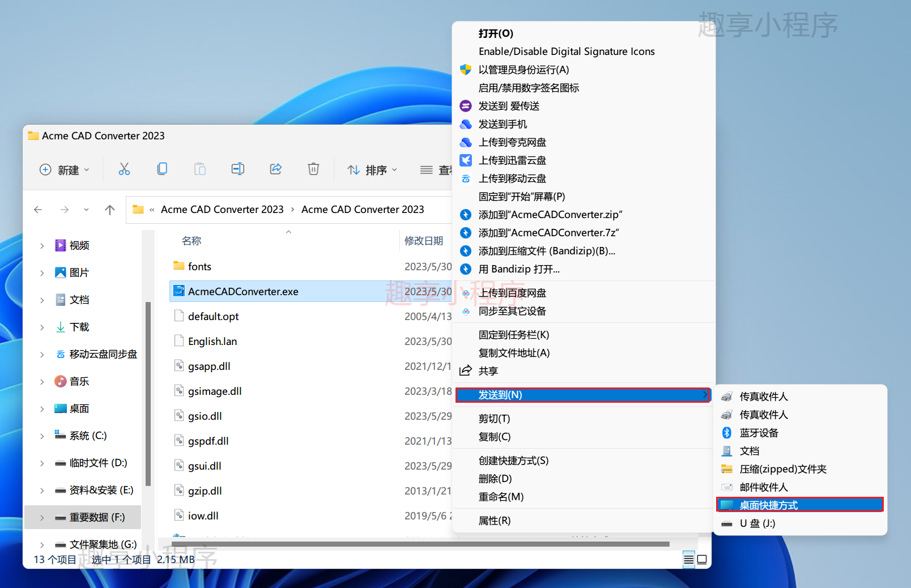Click the horizontal scrollbar of file list
Viewport: 911px width, 588px height.
tap(420, 544)
